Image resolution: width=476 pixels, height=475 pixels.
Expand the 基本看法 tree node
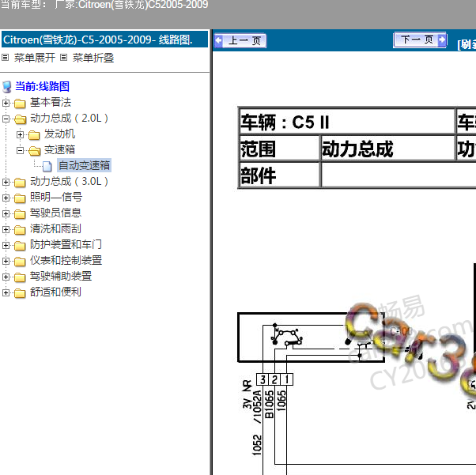(x=6, y=103)
